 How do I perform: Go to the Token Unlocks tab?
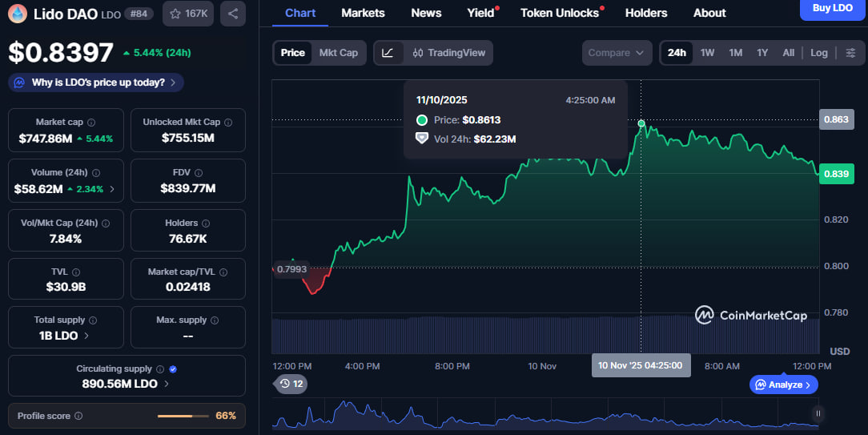[x=559, y=13]
